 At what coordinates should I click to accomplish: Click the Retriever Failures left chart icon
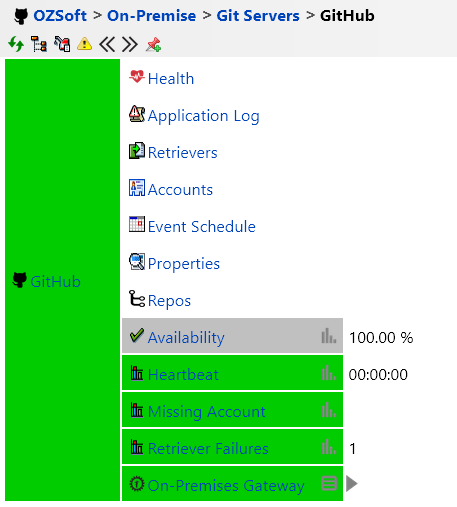(137, 447)
